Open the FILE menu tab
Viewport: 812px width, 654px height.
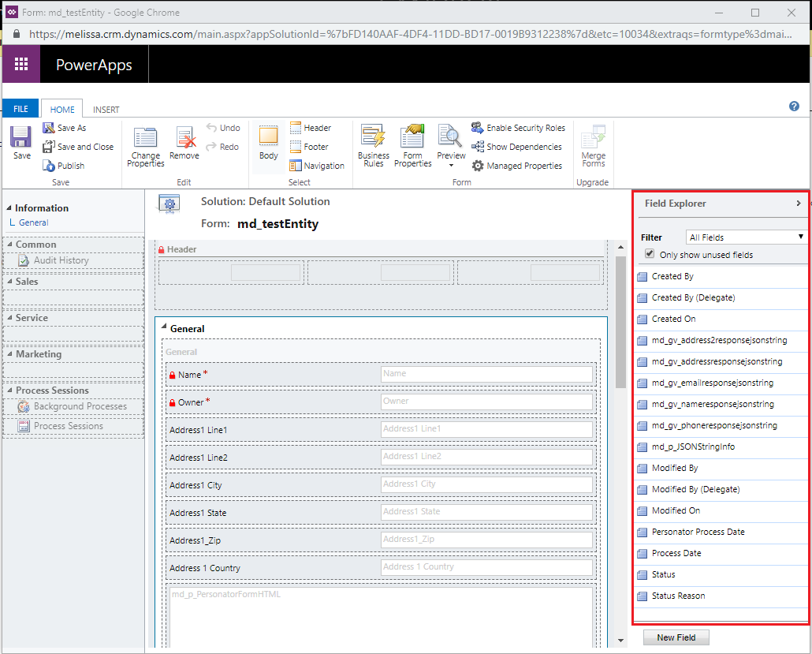tap(20, 109)
